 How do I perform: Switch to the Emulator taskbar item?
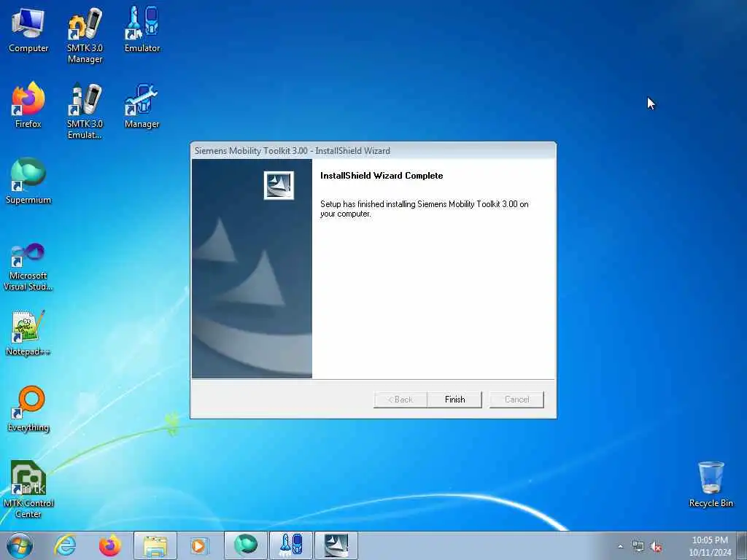[x=290, y=545]
